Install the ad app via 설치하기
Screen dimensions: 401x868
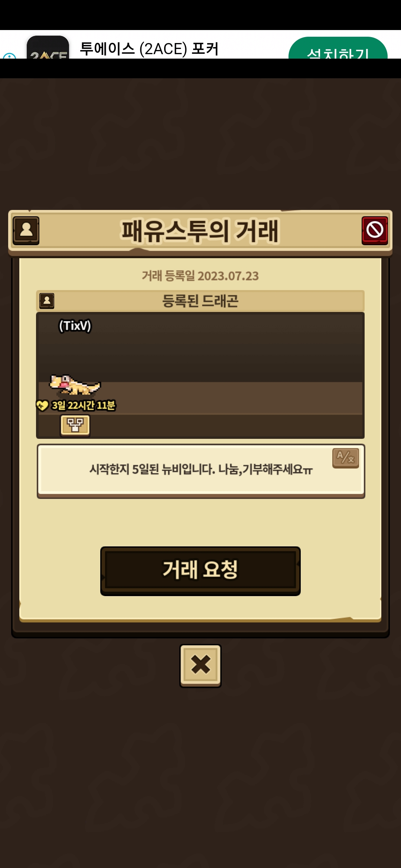338,48
